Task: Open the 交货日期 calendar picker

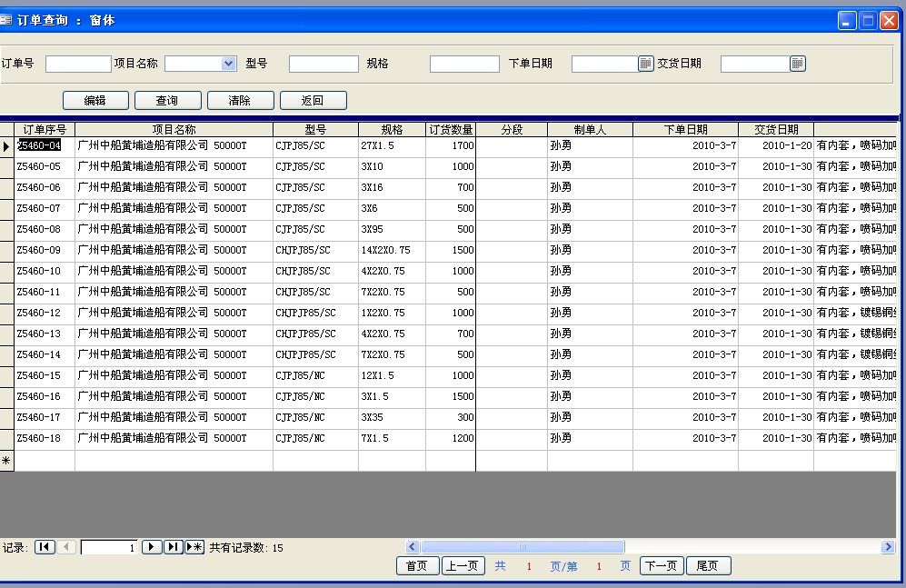Action: pyautogui.click(x=797, y=64)
